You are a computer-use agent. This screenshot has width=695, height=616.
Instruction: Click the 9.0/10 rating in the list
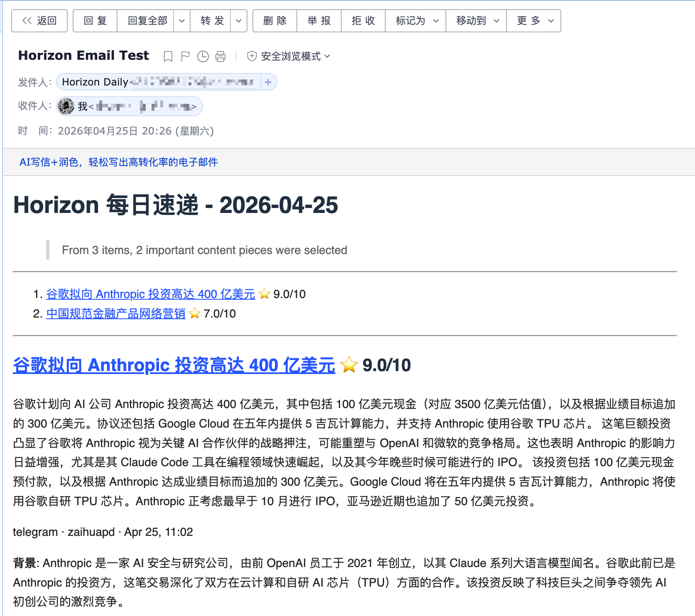pyautogui.click(x=289, y=294)
